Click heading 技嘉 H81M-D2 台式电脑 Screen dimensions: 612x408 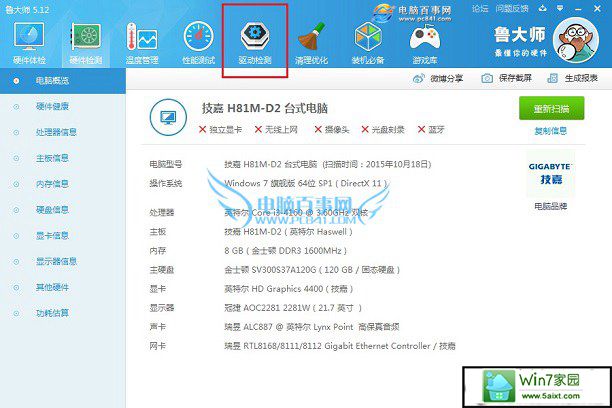coord(265,108)
